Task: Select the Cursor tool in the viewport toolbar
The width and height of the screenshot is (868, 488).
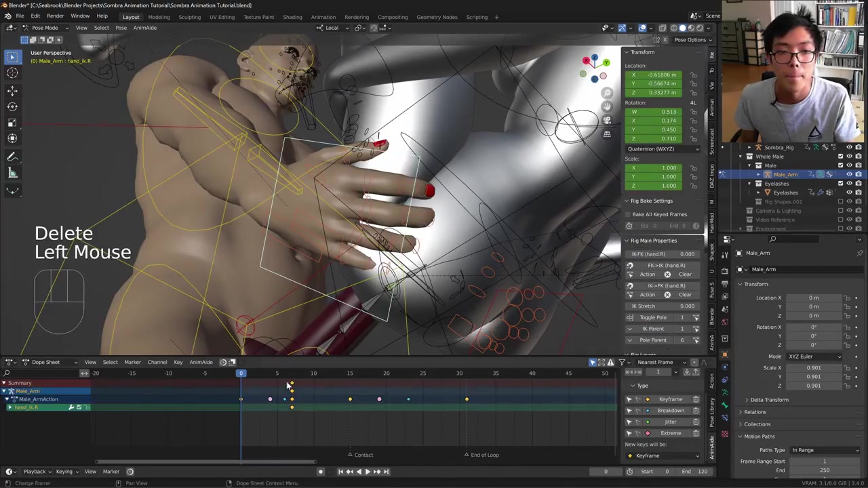Action: pyautogui.click(x=12, y=73)
